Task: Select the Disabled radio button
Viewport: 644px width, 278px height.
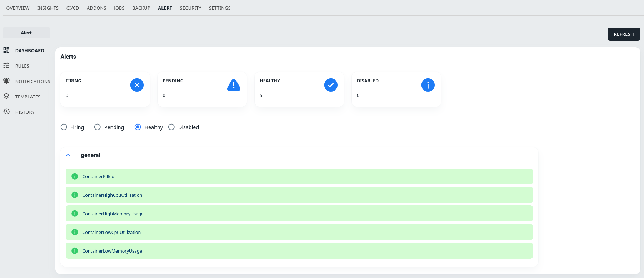Action: [171, 127]
